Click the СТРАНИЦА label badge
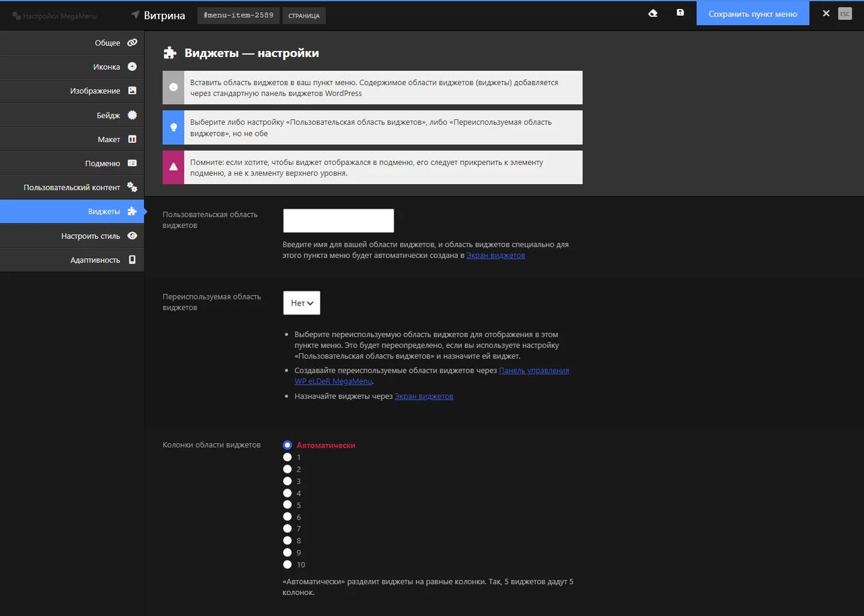The width and height of the screenshot is (864, 616). point(304,16)
